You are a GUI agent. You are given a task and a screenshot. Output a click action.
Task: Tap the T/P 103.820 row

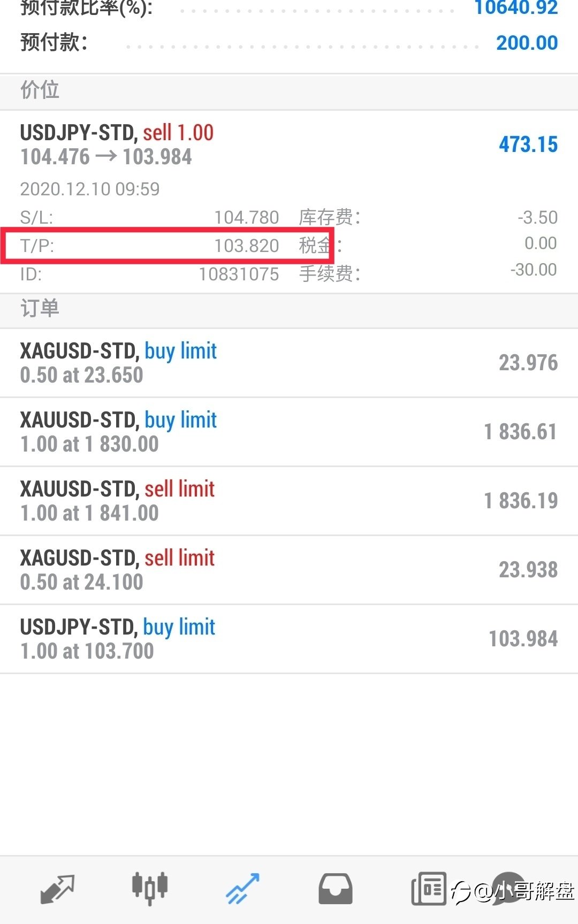click(150, 246)
